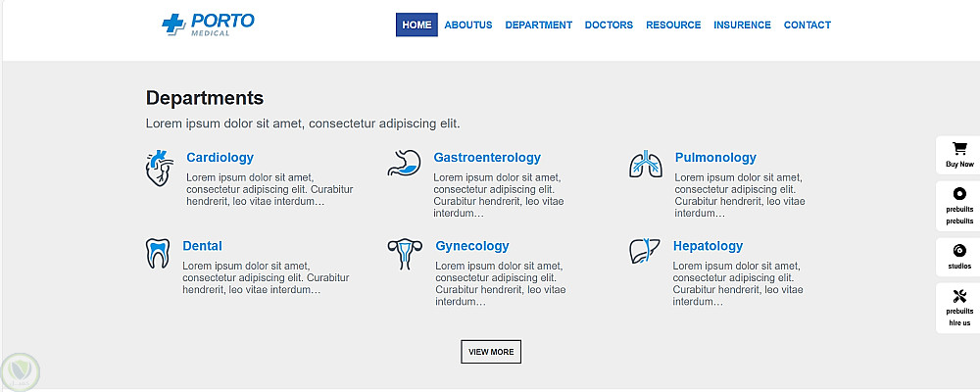Click the Pulmonology lungs icon
Screen dimensions: 980x392
646,165
